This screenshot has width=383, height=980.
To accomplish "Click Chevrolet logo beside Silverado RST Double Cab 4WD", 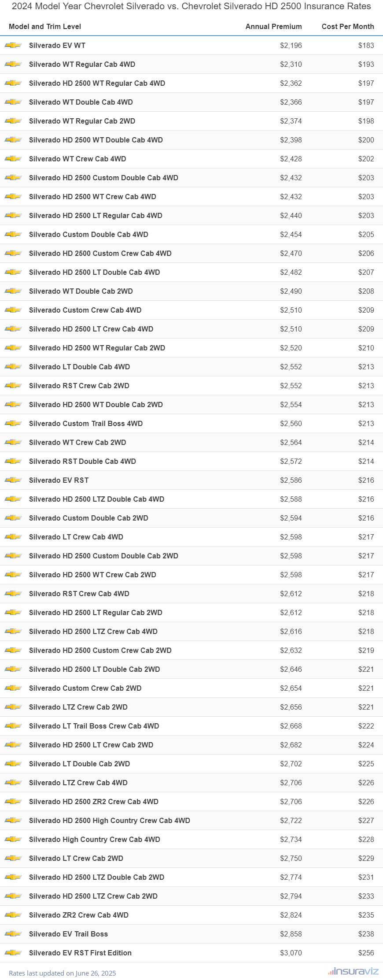I will tap(13, 461).
